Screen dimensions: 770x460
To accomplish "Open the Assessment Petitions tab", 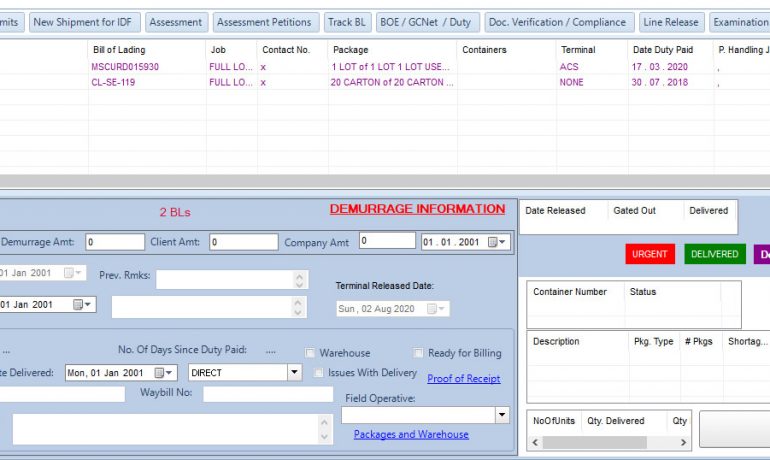I will click(x=265, y=22).
